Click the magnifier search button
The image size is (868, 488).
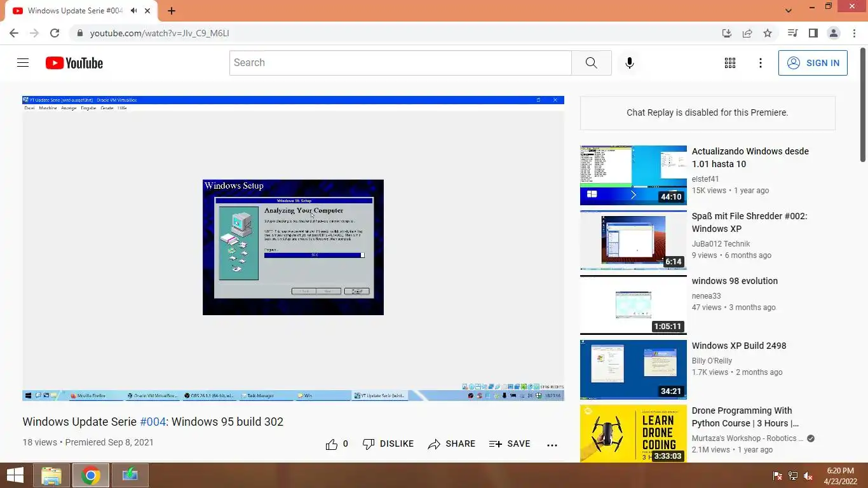[x=591, y=63]
